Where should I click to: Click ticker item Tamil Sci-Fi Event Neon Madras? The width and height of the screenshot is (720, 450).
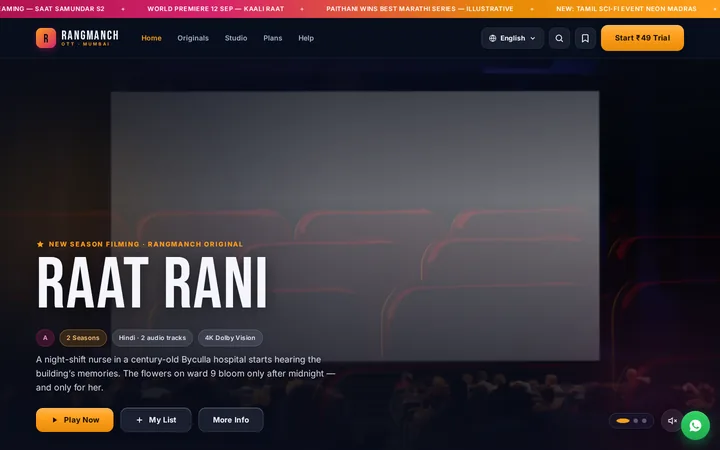tap(626, 9)
